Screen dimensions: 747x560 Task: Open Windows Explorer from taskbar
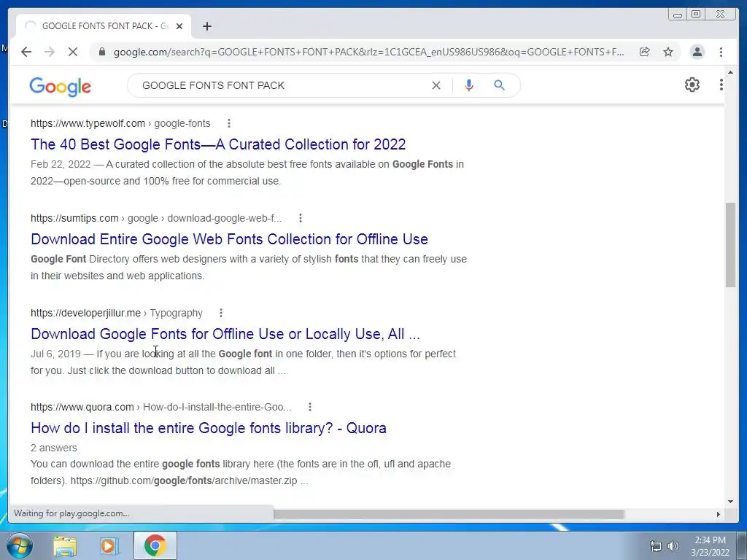65,545
